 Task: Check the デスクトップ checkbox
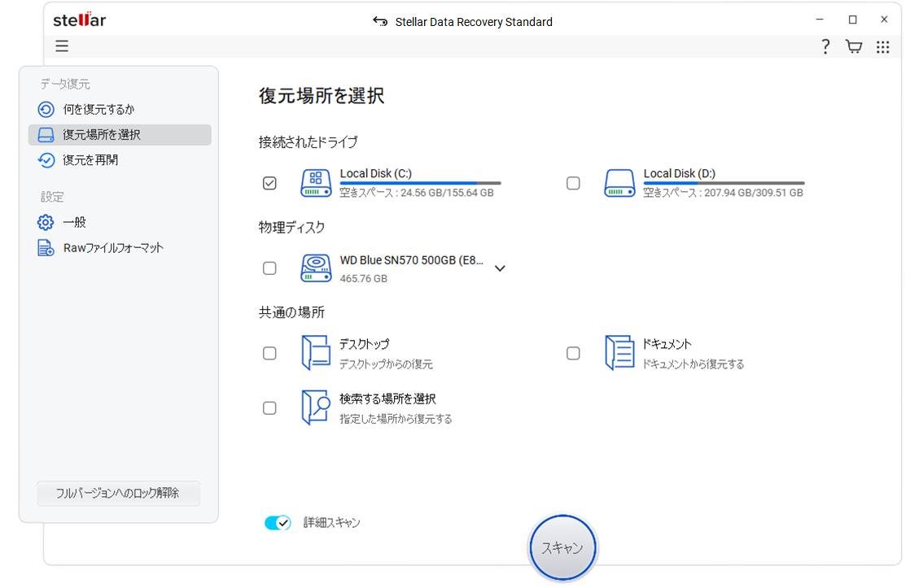click(x=269, y=353)
